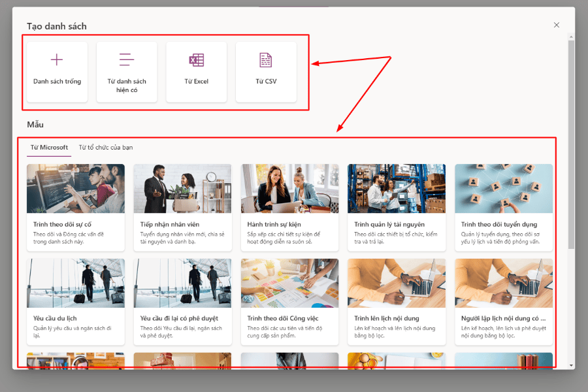Open the Tiếp nhận nhân viên template image
The height and width of the screenshot is (392, 588).
pos(183,188)
